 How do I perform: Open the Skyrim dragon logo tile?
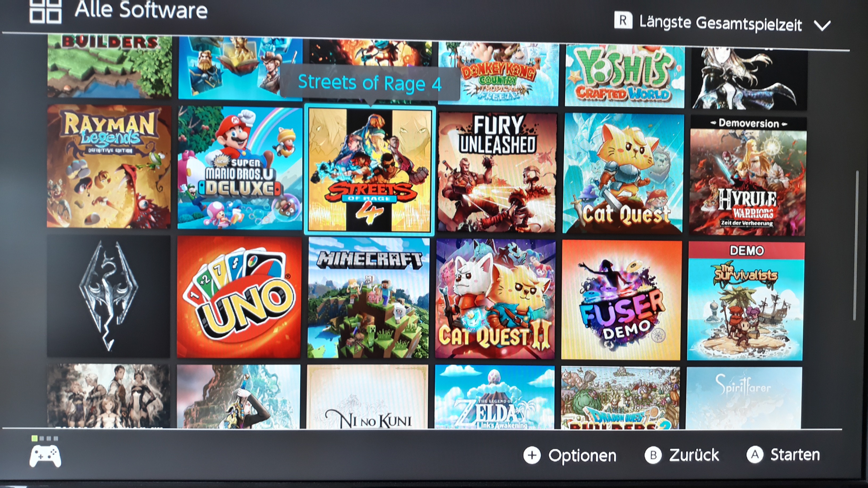click(108, 296)
